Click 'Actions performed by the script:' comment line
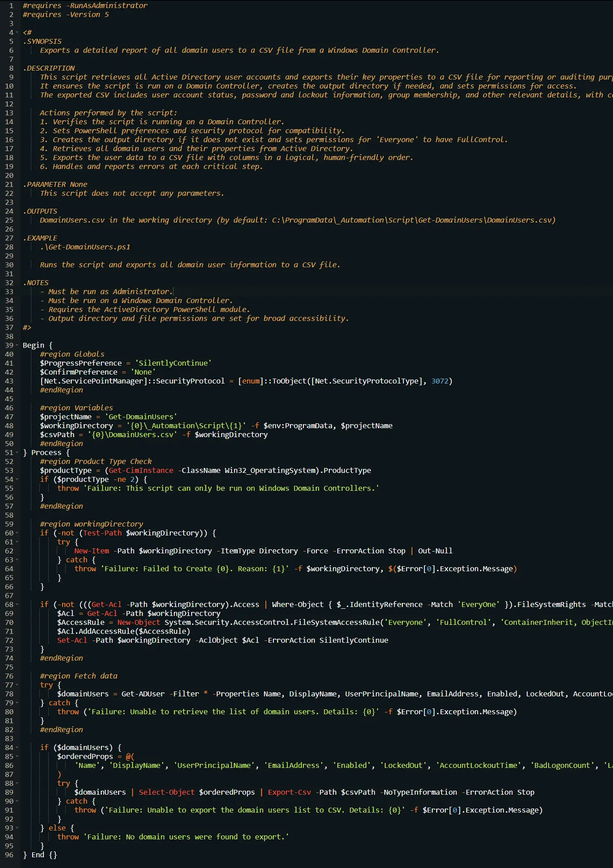The width and height of the screenshot is (613, 868). [x=109, y=113]
